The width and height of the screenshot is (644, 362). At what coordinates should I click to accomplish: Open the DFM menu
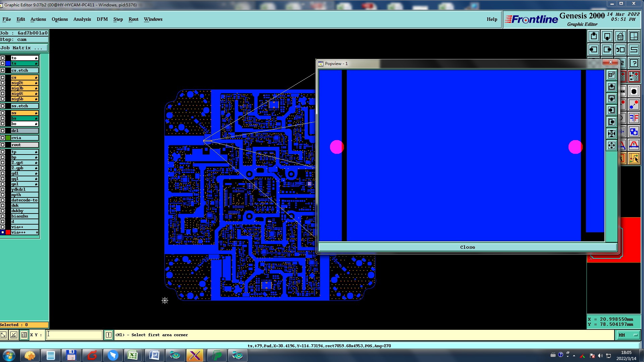(x=102, y=19)
